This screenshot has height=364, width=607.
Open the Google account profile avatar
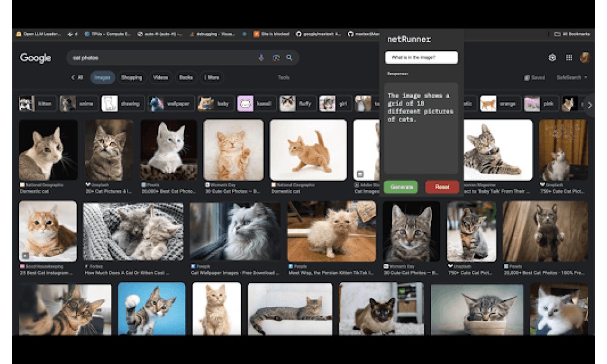pos(585,58)
